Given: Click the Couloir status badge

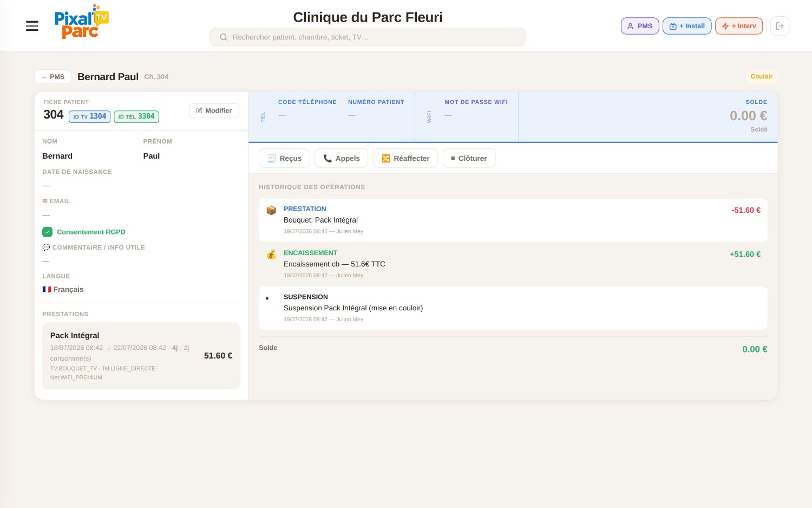Looking at the screenshot, I should click(x=761, y=76).
